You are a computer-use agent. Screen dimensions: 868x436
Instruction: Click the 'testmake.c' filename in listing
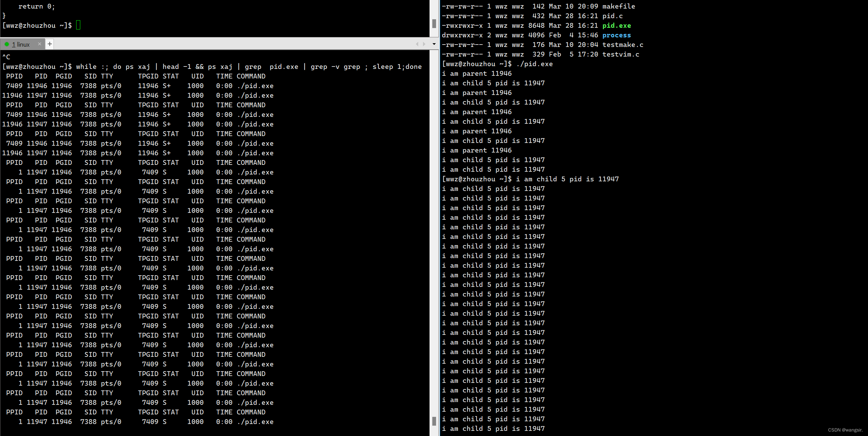point(623,45)
